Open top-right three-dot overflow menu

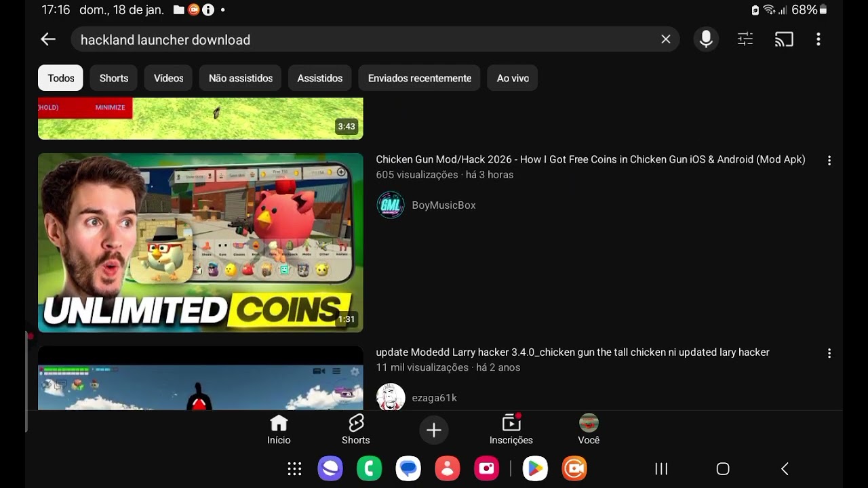(818, 39)
